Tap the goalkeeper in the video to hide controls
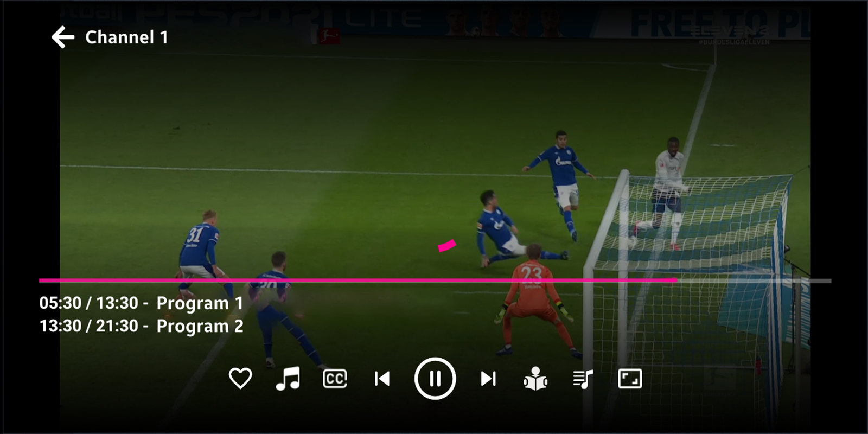868x434 pixels. 534,304
